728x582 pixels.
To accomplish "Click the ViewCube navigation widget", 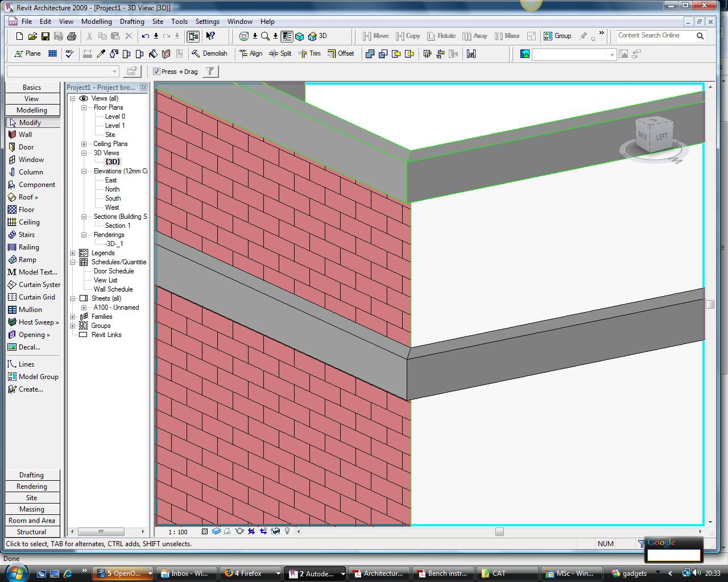I will coord(653,135).
